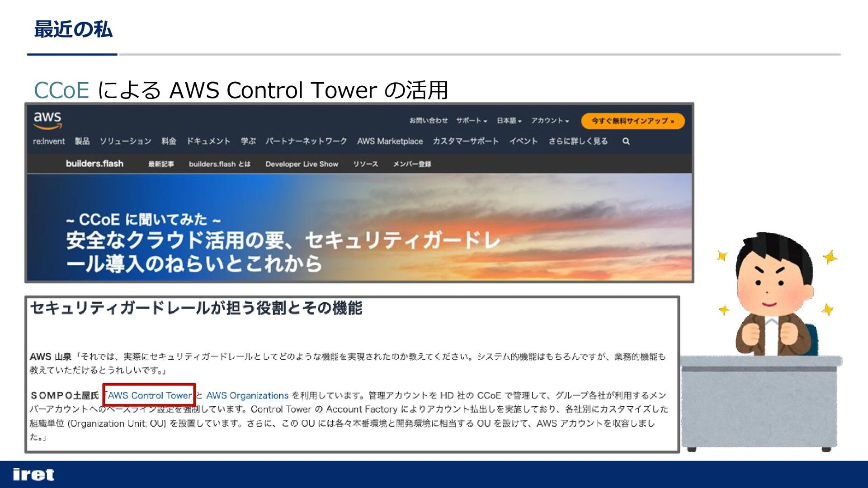Click the AWS logo
The width and height of the screenshot is (868, 488).
(x=47, y=120)
